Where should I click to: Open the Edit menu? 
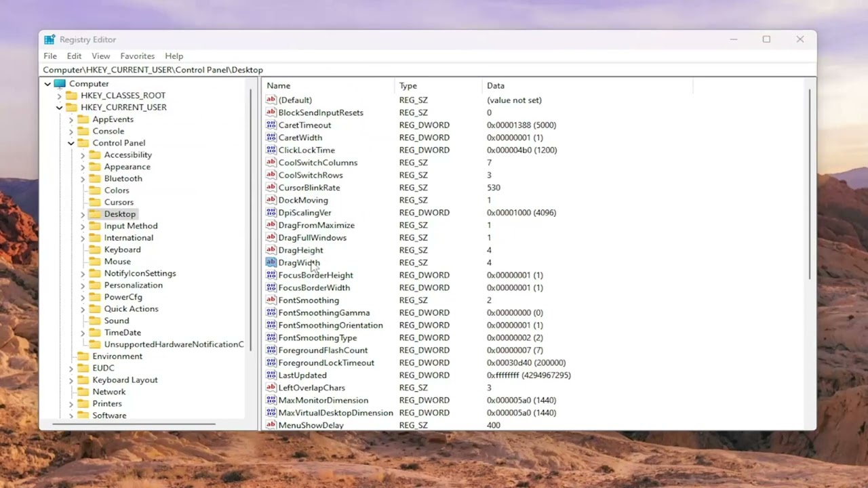pos(74,56)
